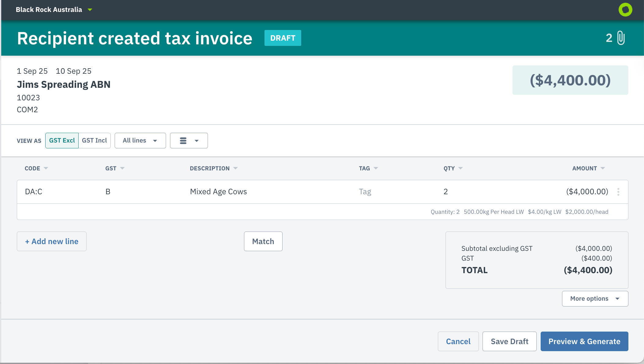Viewport: 644px width, 364px height.
Task: Click the Add new line button
Action: pos(52,241)
